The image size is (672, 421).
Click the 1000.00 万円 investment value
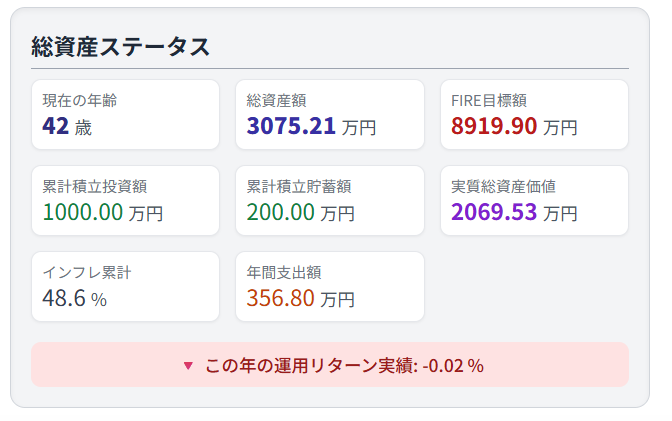click(x=103, y=213)
